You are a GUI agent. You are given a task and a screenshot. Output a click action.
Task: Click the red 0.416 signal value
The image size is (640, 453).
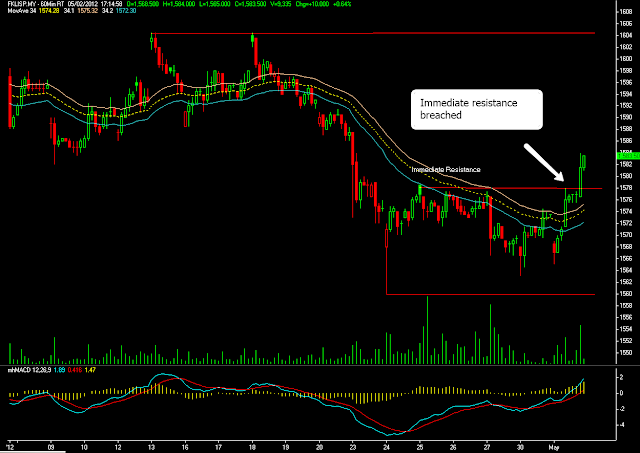click(x=75, y=370)
